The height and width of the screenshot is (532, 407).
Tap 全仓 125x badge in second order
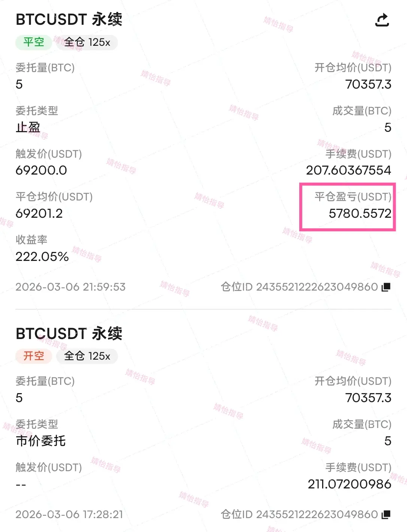pyautogui.click(x=87, y=356)
